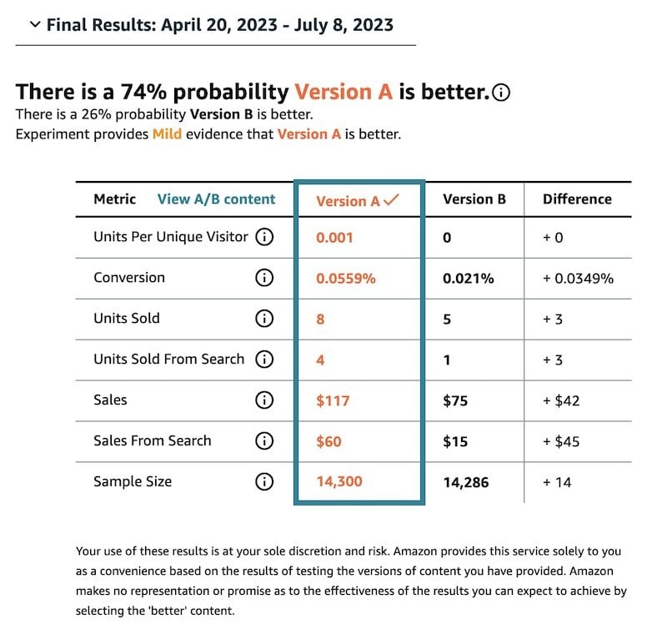Click the orange Version A headline text
Viewport: 667px width, 644px height.
(344, 92)
